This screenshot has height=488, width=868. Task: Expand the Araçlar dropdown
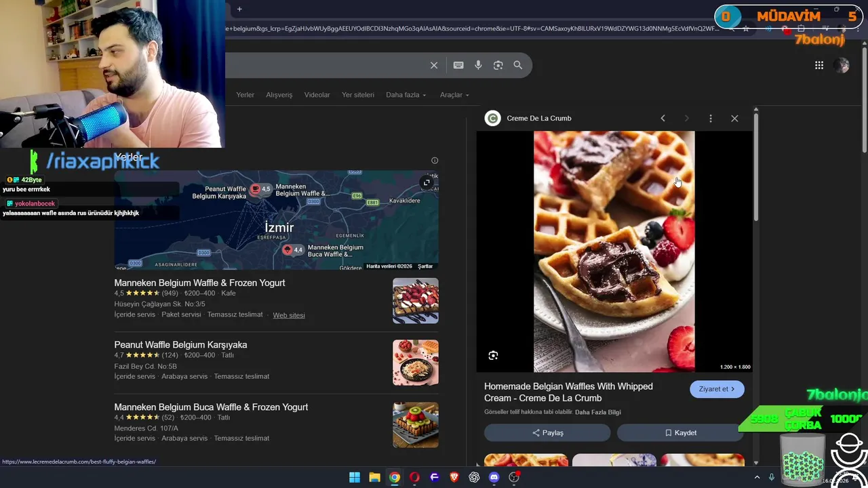tap(454, 95)
